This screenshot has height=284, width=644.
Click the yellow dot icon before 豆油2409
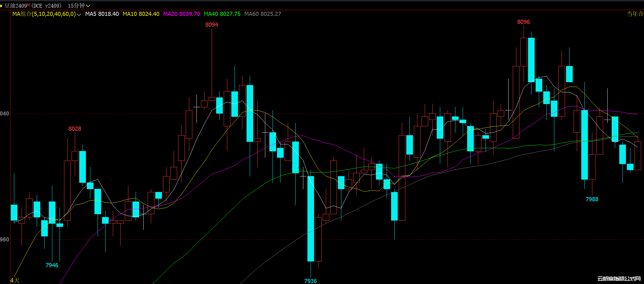1,6
